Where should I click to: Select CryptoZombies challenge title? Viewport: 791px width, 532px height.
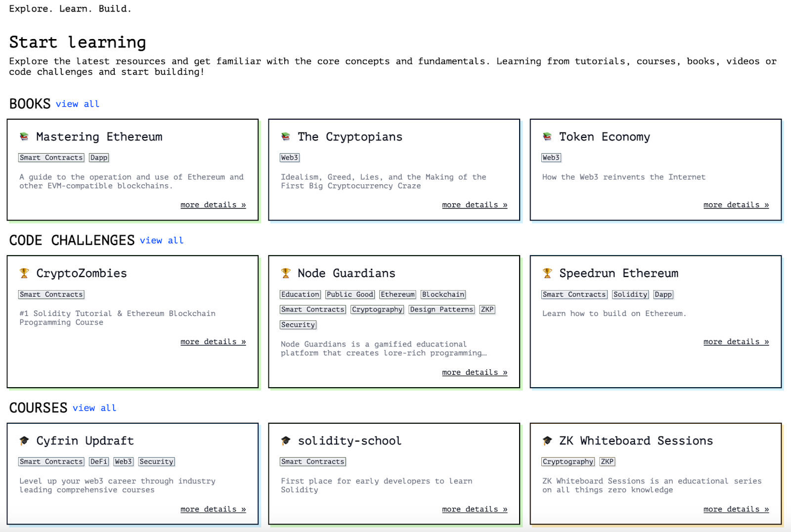click(x=82, y=273)
